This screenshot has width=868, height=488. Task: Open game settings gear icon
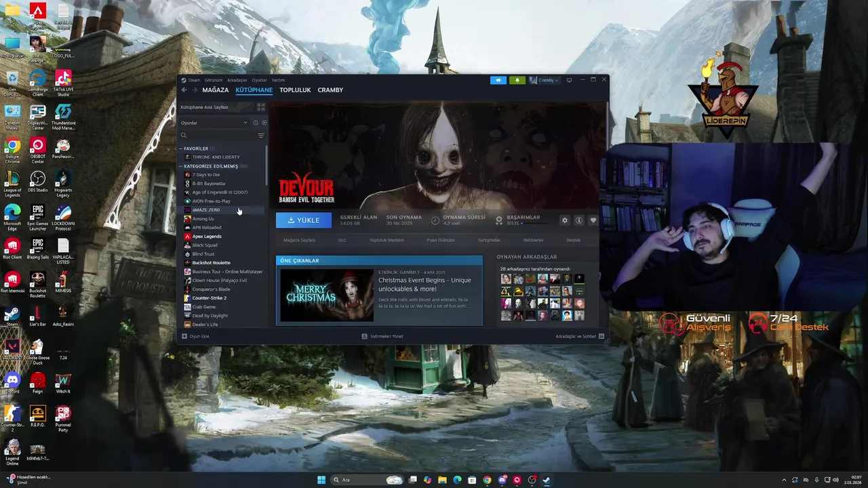tap(564, 220)
